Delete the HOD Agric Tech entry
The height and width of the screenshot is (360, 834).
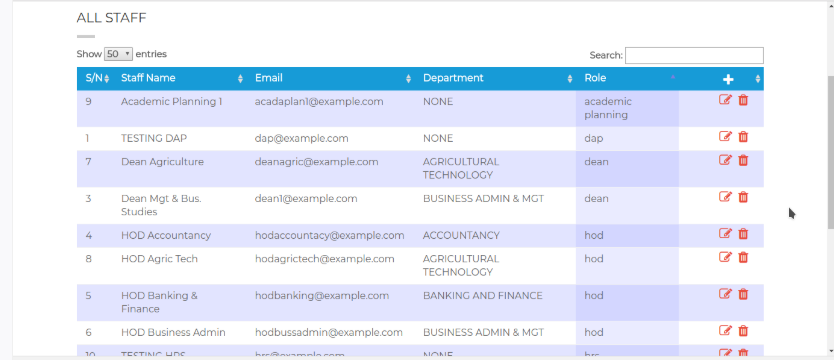point(744,257)
